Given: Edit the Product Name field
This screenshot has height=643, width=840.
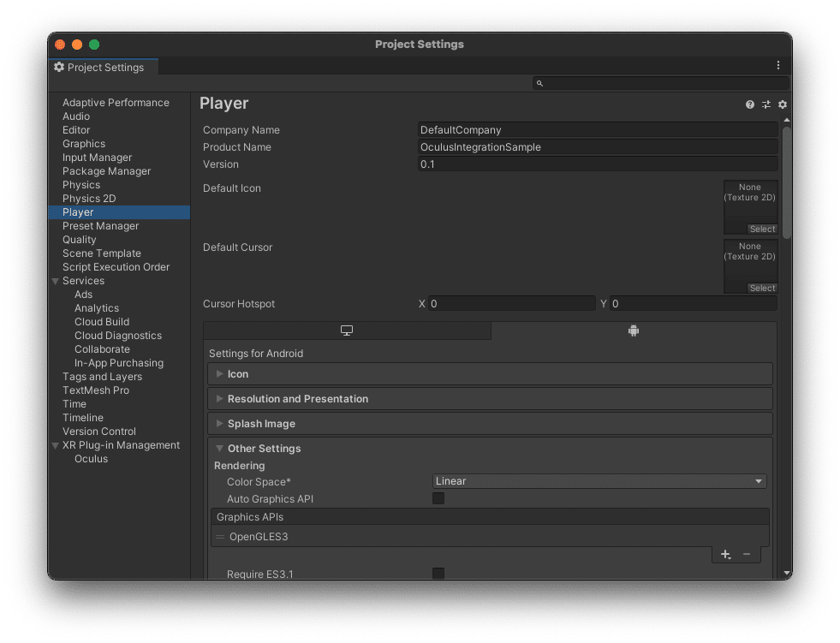Looking at the screenshot, I should coord(598,146).
